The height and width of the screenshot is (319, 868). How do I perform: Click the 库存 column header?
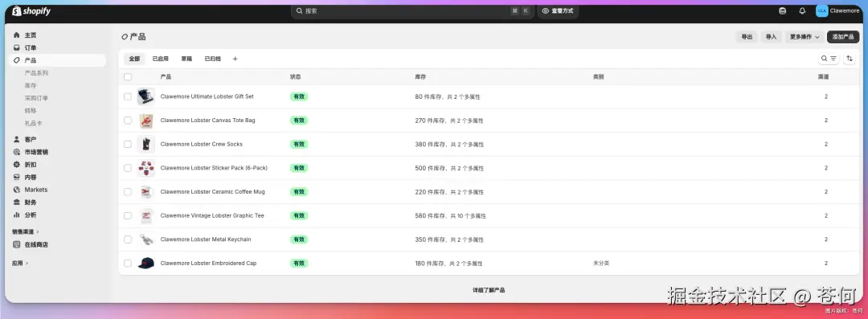[420, 77]
